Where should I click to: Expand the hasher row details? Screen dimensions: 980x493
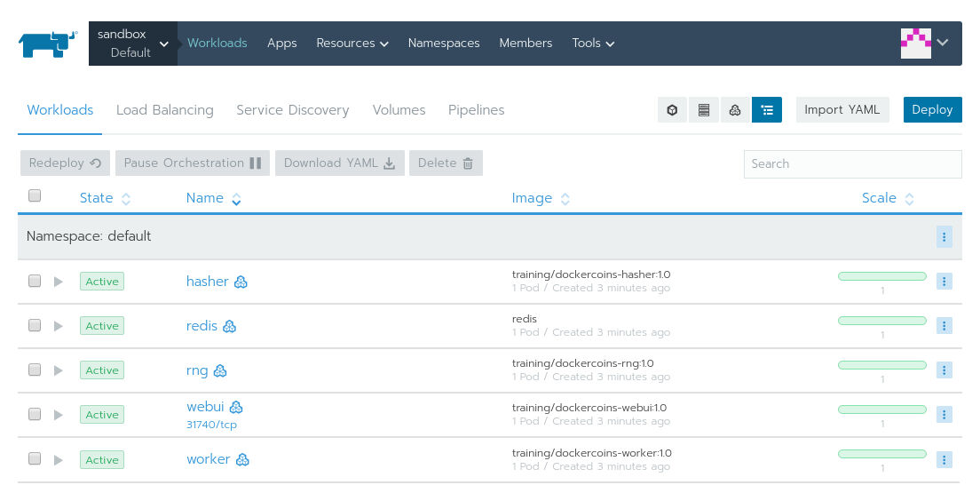click(58, 282)
